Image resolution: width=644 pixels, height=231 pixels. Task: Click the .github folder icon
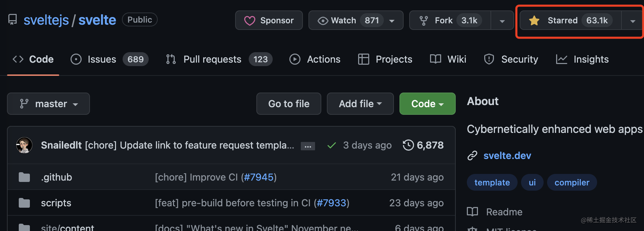click(x=24, y=177)
